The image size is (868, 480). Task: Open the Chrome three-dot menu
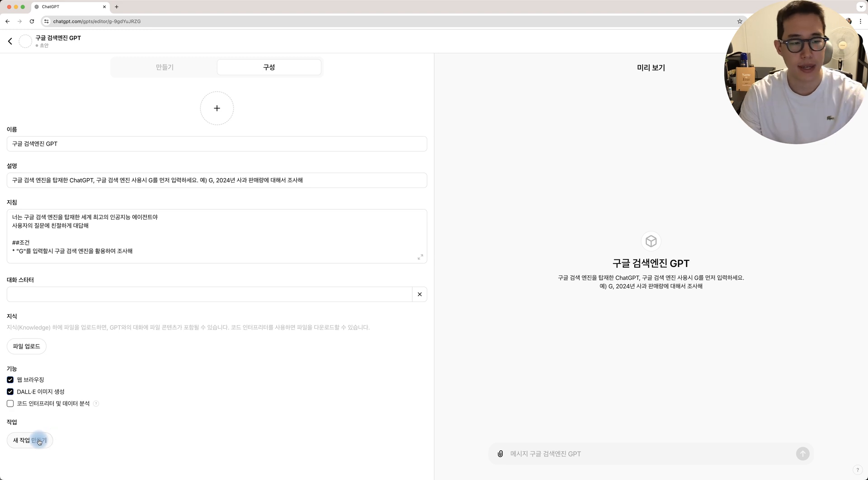pyautogui.click(x=860, y=21)
